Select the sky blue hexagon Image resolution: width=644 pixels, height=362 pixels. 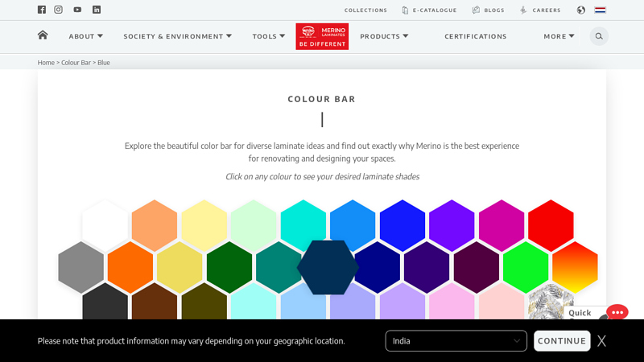353,222
